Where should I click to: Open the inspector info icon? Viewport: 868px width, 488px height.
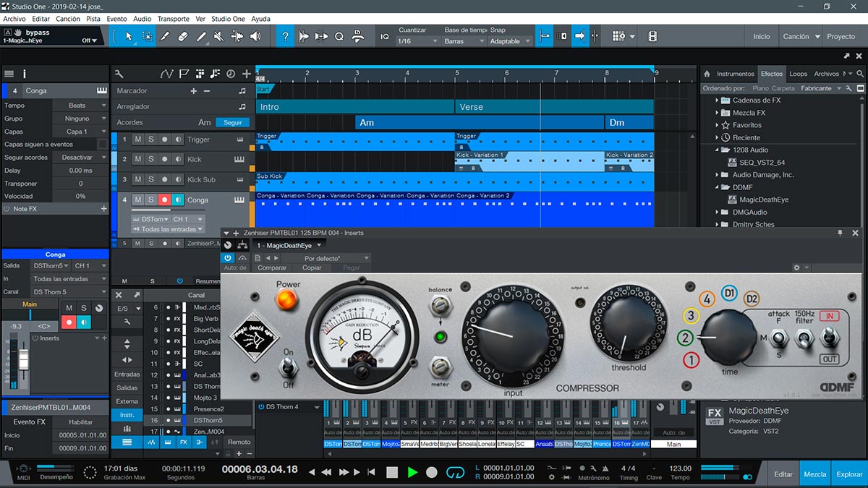[25, 74]
